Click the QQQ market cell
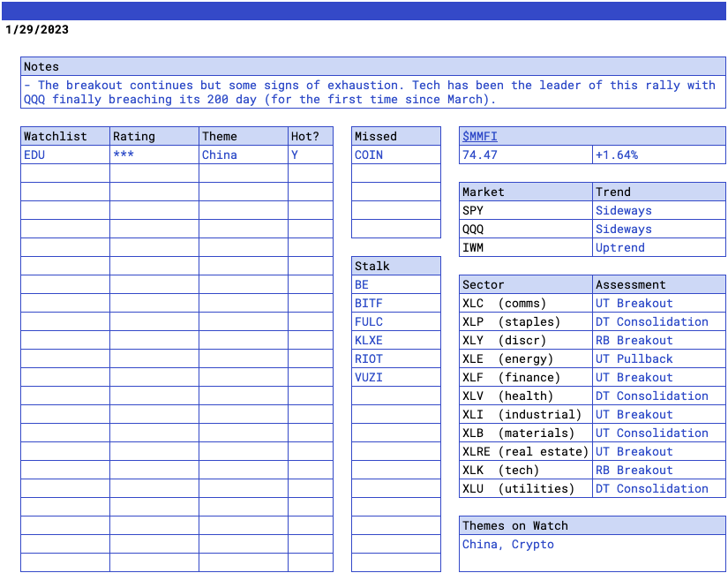728x573 pixels. point(526,229)
